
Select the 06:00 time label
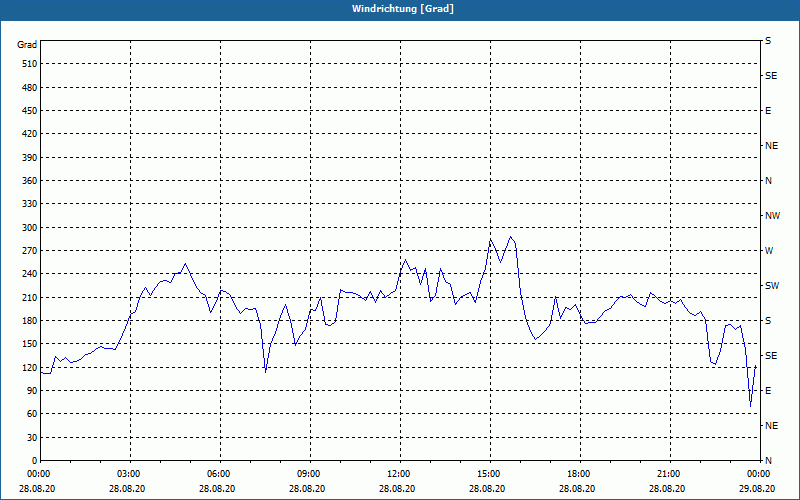tap(220, 474)
